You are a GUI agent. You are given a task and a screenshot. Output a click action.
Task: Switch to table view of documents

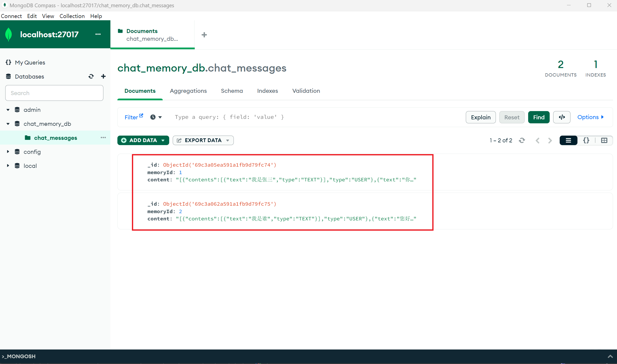[x=604, y=140]
